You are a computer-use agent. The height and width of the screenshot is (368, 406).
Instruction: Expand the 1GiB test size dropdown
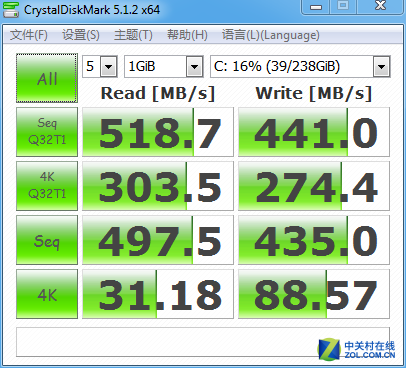(163, 66)
